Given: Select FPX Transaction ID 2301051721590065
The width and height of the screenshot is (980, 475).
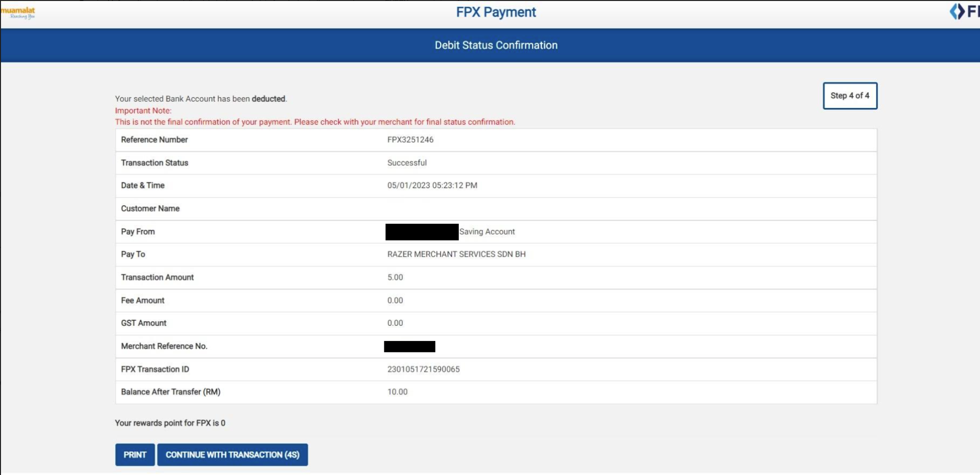Looking at the screenshot, I should point(424,369).
